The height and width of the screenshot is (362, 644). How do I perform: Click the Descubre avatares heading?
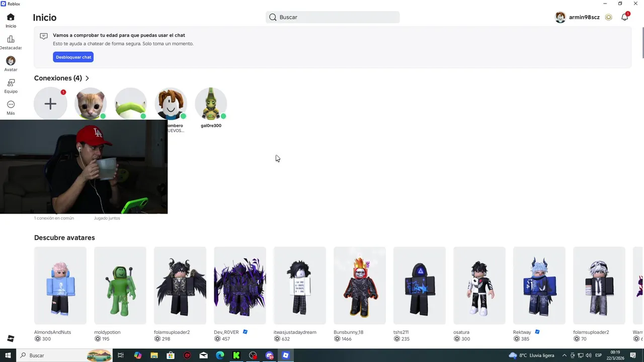(x=64, y=238)
